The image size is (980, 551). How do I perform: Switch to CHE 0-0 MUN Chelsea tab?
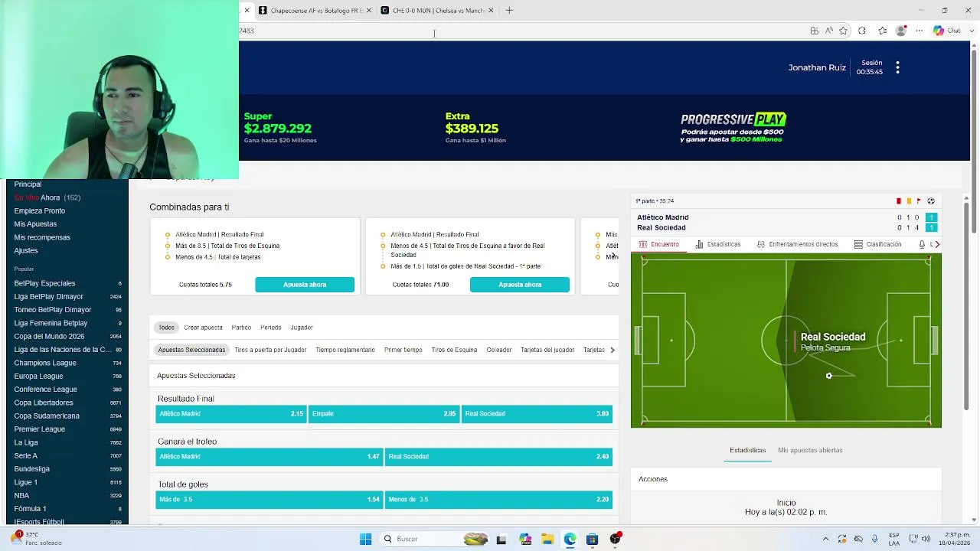(437, 10)
